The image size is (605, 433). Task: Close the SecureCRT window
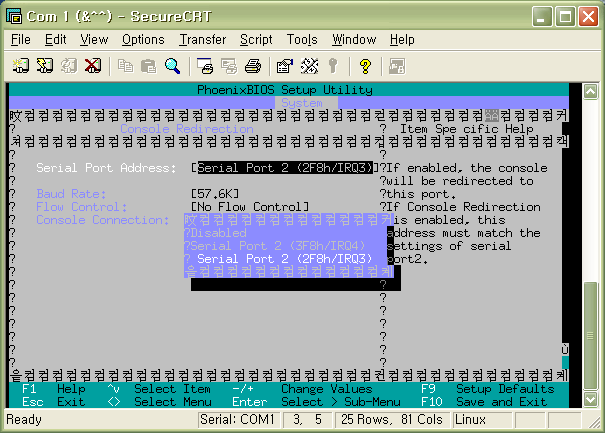point(588,17)
